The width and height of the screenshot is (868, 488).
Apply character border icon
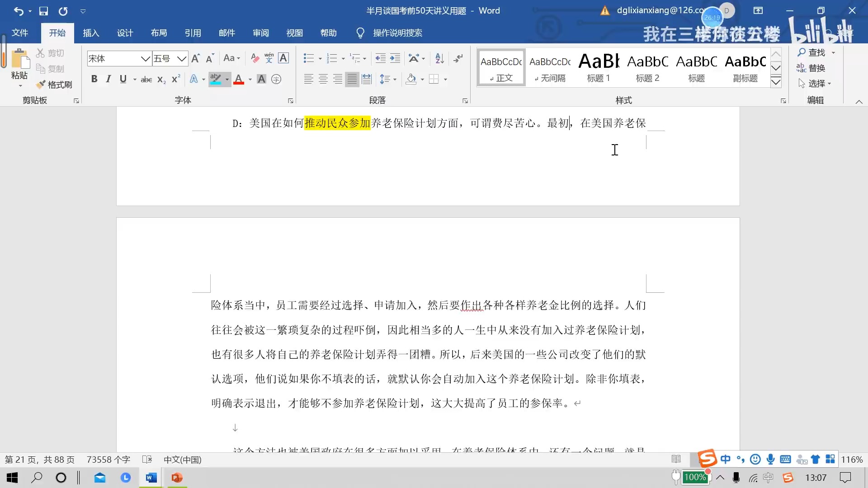tap(283, 58)
